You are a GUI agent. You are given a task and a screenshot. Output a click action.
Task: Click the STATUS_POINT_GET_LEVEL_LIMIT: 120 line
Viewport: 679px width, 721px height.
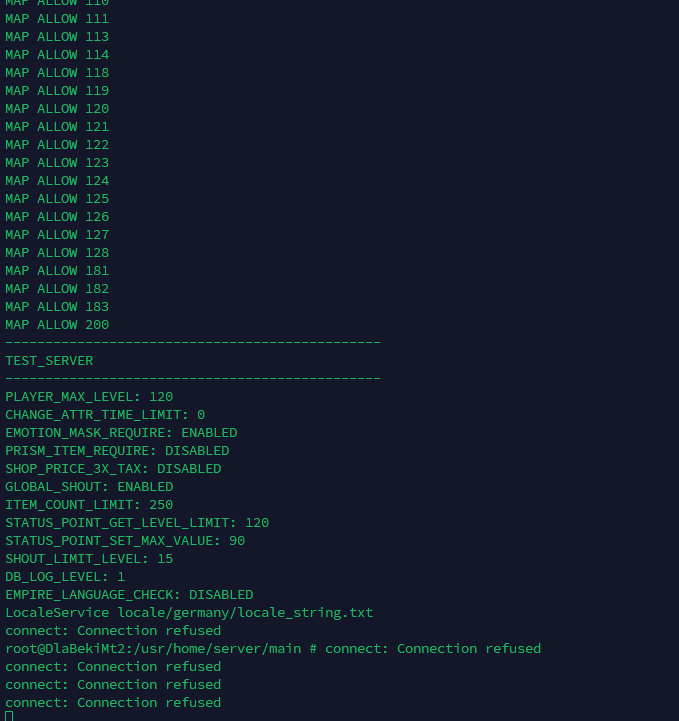[x=137, y=523]
